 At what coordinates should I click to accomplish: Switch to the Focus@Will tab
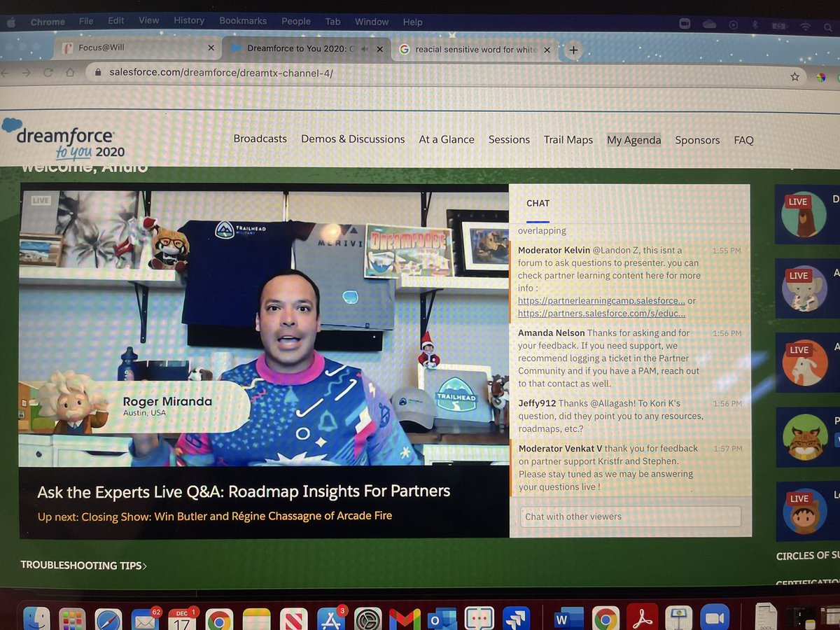pos(136,48)
